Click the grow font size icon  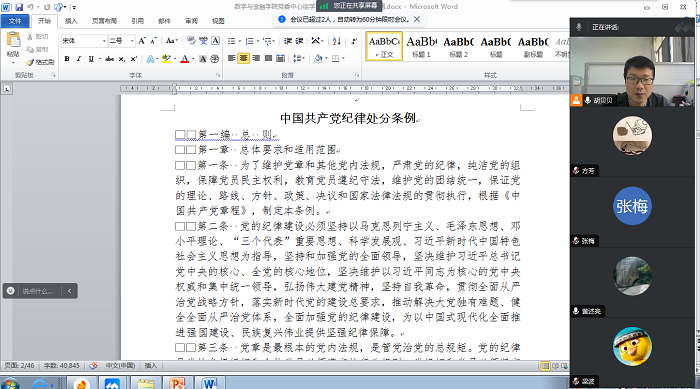(142, 41)
